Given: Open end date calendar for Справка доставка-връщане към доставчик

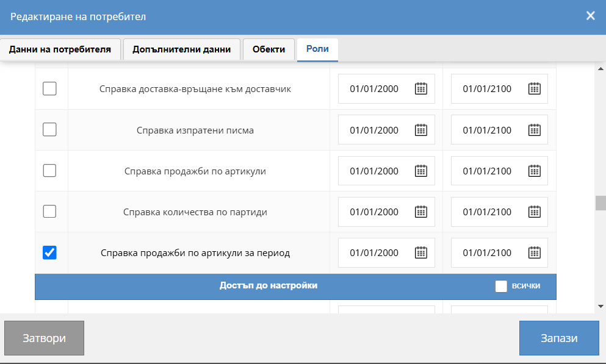Looking at the screenshot, I should 534,89.
